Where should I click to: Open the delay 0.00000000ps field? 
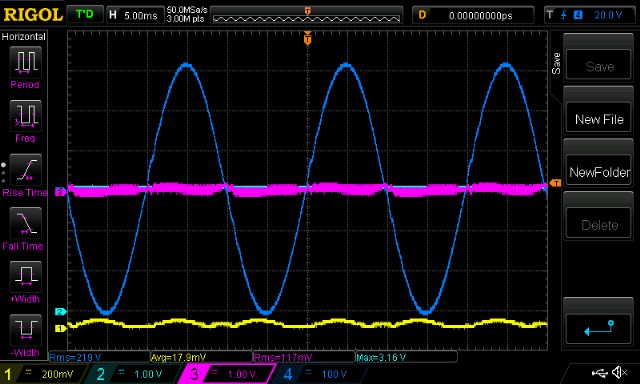(x=473, y=16)
